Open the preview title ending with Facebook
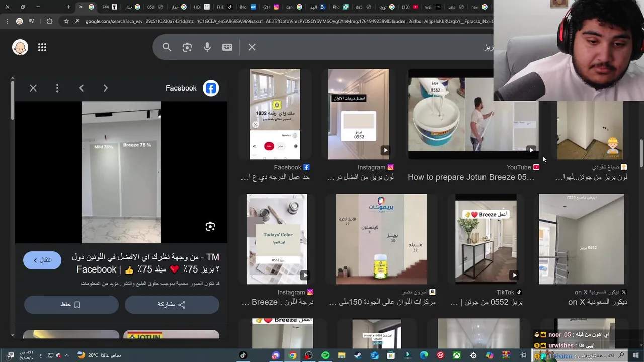The height and width of the screenshot is (362, 644). click(x=145, y=263)
